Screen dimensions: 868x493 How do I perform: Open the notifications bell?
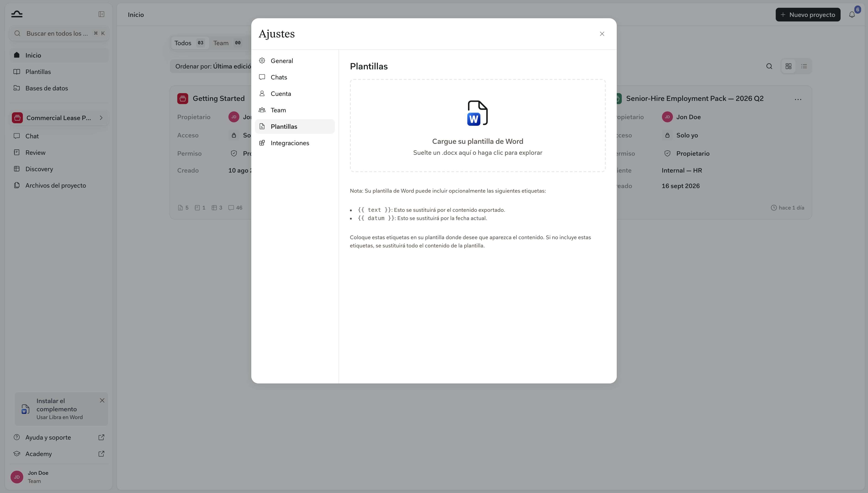point(852,15)
